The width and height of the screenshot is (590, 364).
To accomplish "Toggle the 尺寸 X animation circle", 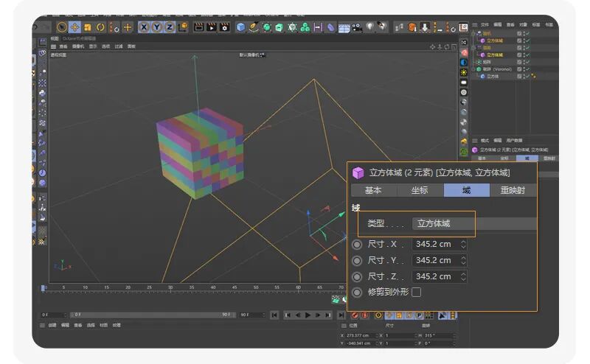I will [357, 245].
